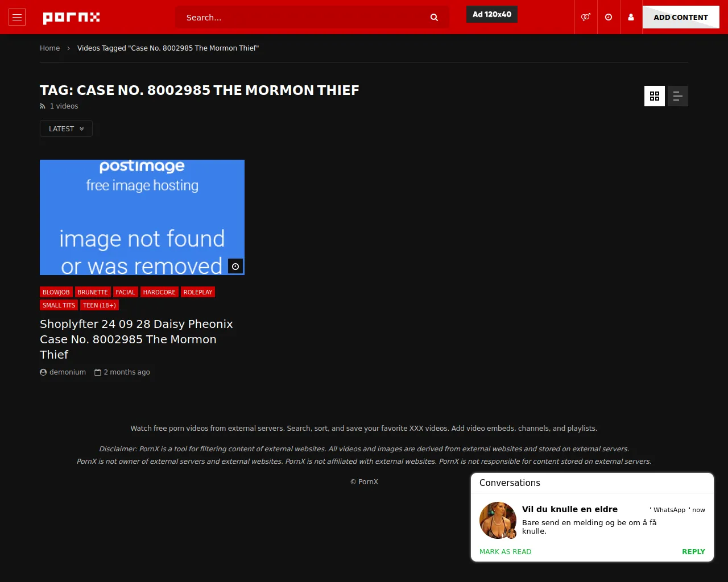
Task: Expand the Latest sort dropdown
Action: point(66,129)
